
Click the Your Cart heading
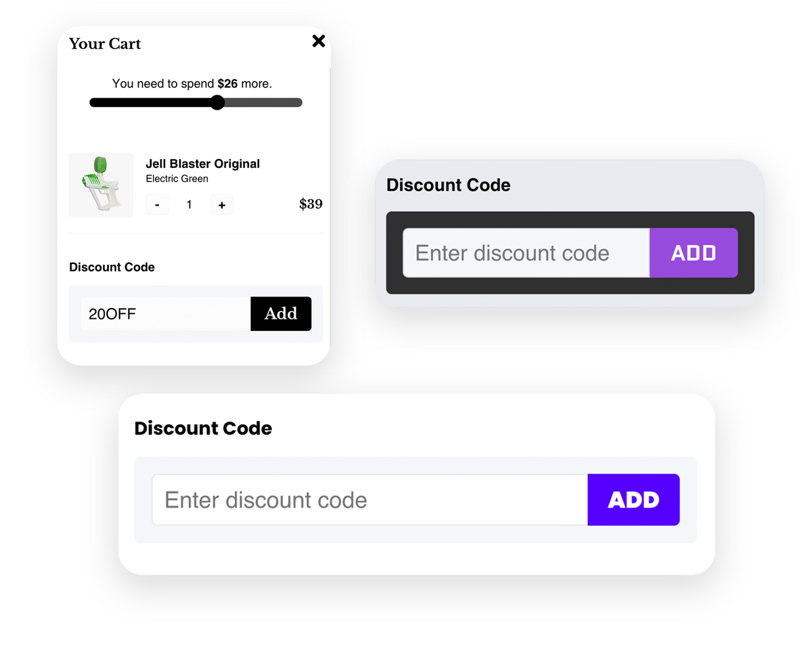point(105,44)
